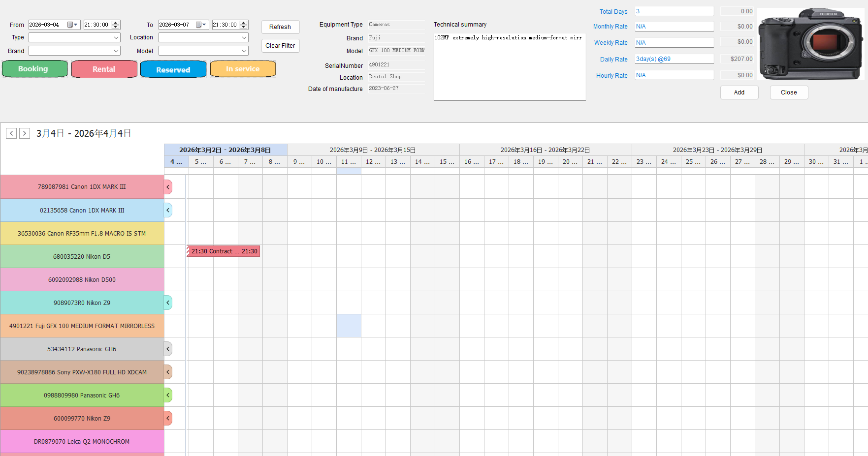Screen dimensions: 868x456
Task: Click arrow beside 600099770 Nikon Z9
Action: (168, 418)
